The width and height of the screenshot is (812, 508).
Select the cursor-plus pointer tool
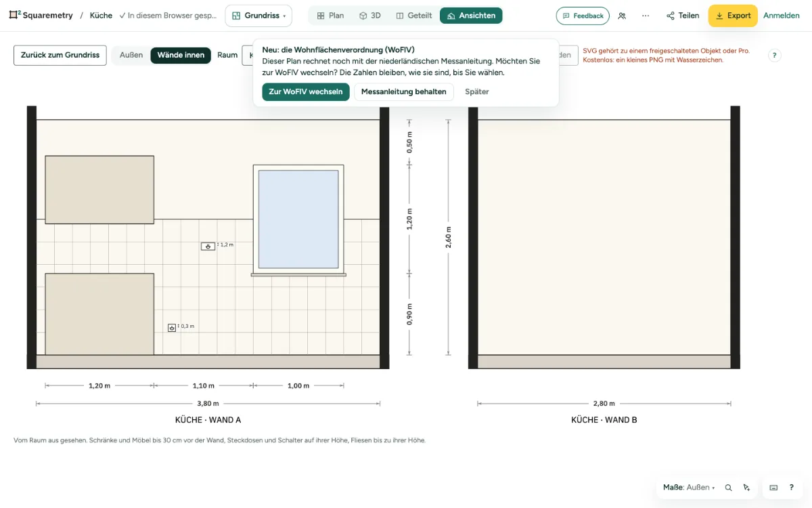[746, 487]
